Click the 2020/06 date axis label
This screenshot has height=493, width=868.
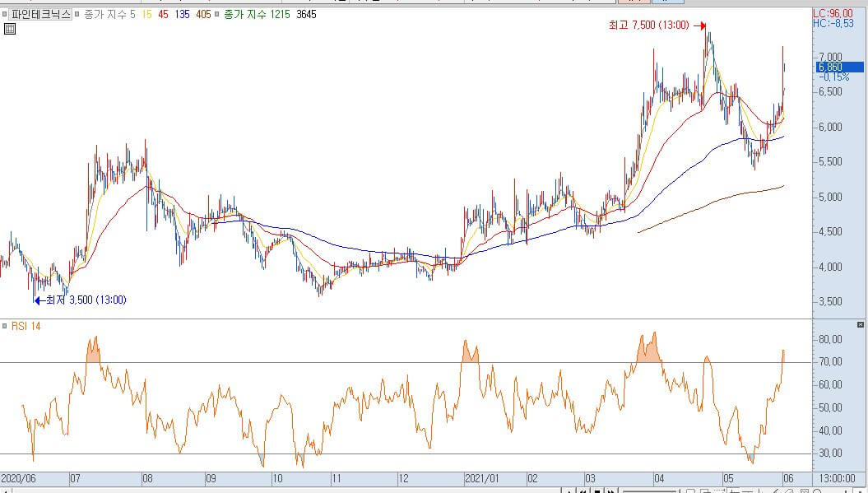18,479
